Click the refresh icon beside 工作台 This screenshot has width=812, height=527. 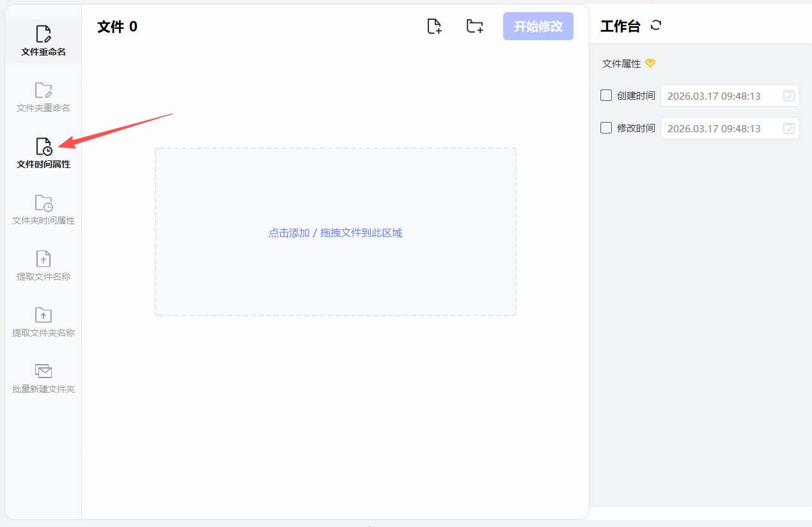[656, 26]
